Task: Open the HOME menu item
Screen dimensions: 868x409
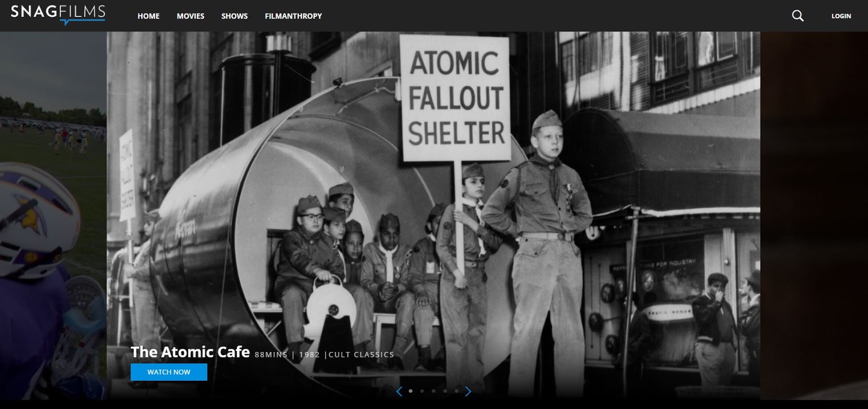Action: [x=148, y=16]
